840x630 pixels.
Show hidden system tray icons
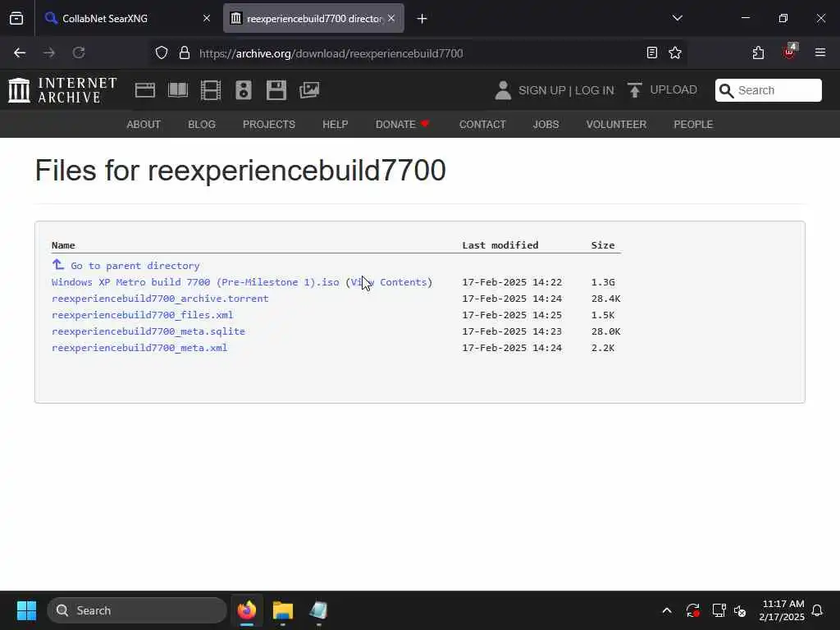coord(667,610)
